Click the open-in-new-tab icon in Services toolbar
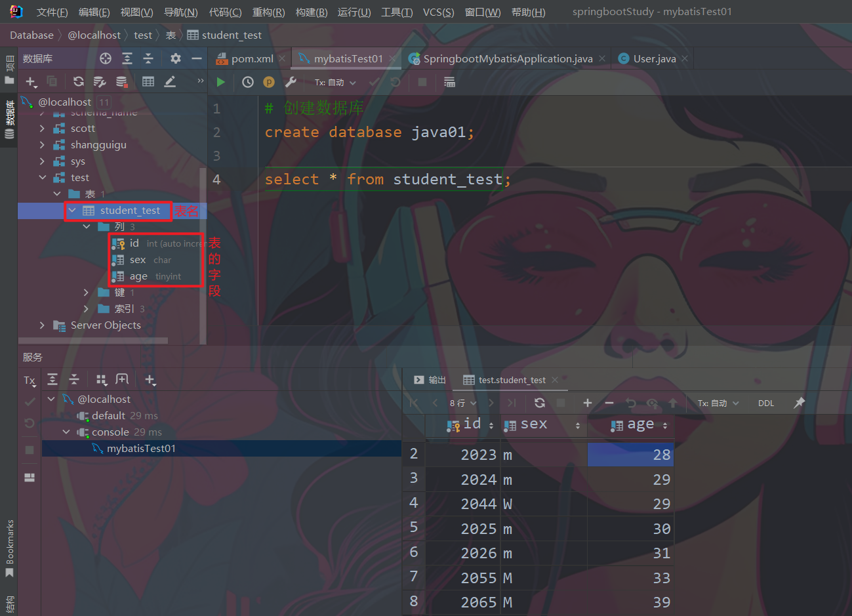The width and height of the screenshot is (852, 616). [x=122, y=380]
